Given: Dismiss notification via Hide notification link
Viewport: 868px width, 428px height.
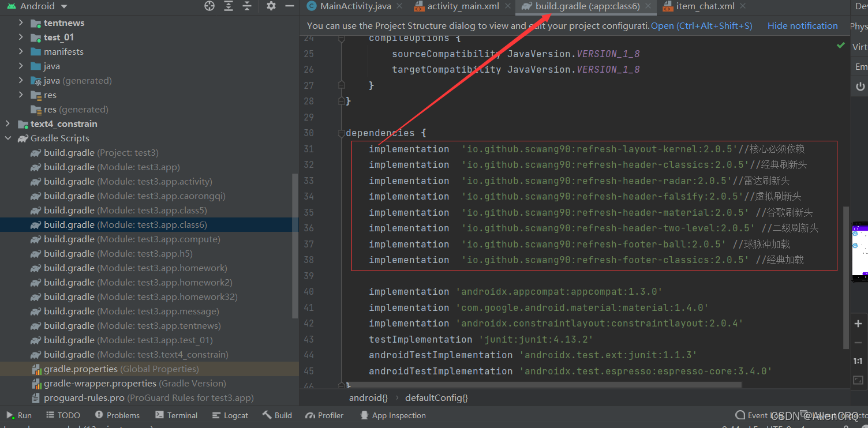Looking at the screenshot, I should [x=802, y=25].
